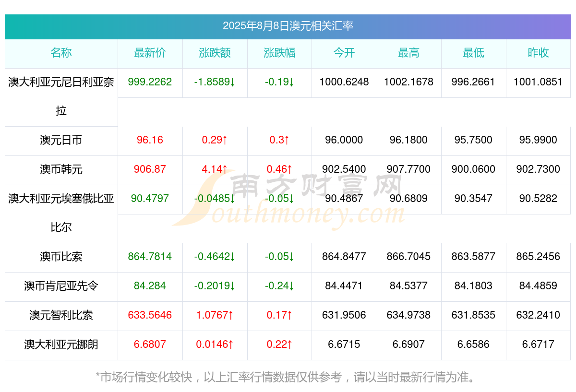Click high value 1002.1678
This screenshot has width=576, height=392.
[408, 82]
